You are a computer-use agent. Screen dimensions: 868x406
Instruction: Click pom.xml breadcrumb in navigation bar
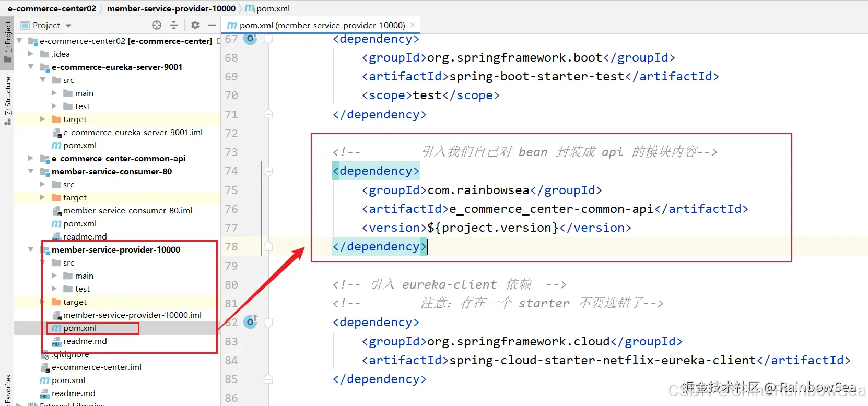point(267,8)
